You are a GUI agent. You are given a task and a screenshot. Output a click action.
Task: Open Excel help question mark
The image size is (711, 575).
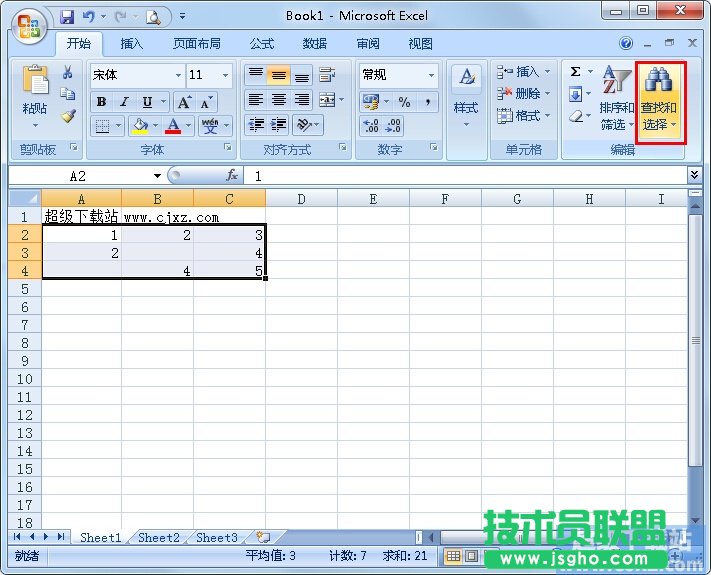pyautogui.click(x=626, y=43)
